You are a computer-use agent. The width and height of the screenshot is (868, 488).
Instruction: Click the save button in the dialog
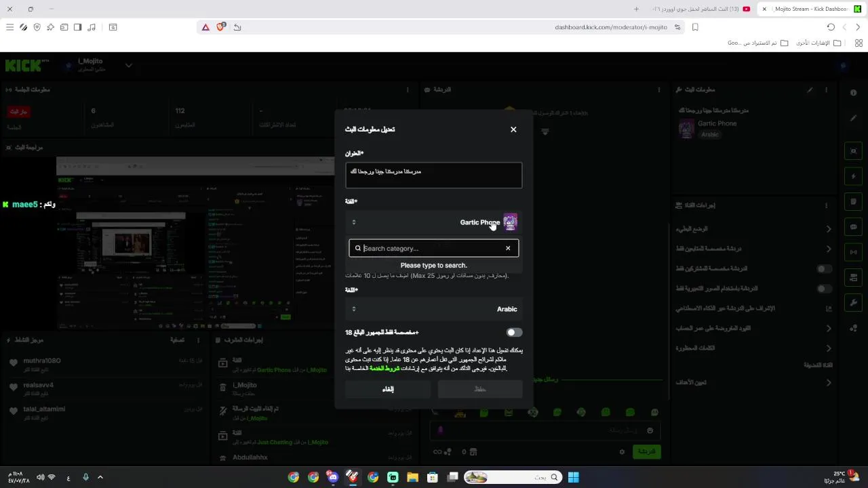(480, 389)
